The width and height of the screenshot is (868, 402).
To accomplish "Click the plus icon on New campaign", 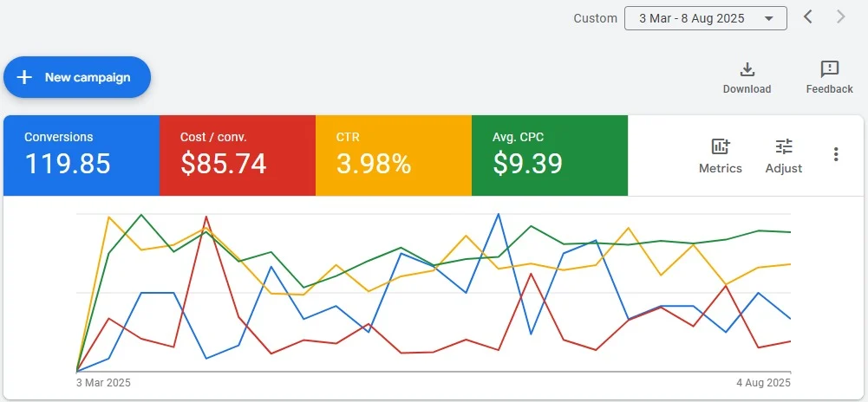I will pos(24,77).
